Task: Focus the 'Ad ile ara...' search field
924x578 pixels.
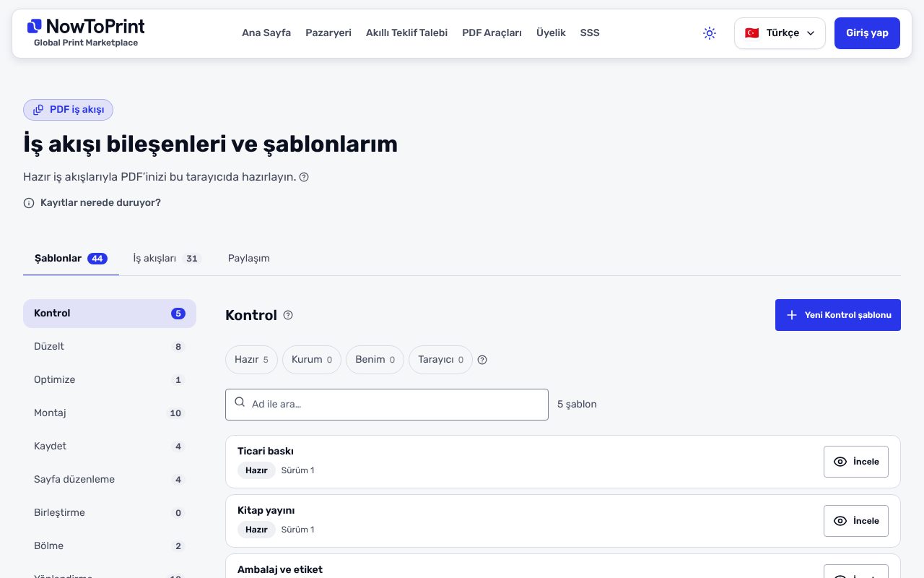Action: click(387, 405)
